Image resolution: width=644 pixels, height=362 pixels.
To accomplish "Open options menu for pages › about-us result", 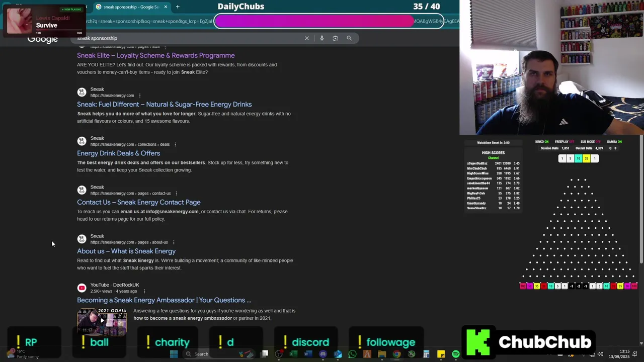I will click(x=174, y=242).
